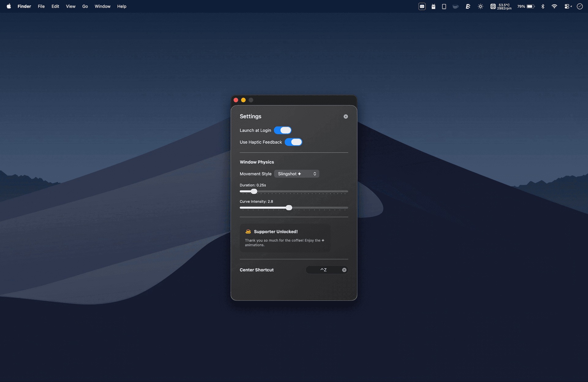Screen dimensions: 588x382
Task: Open the fan temperature 53.5°C monitor
Action: [501, 6]
